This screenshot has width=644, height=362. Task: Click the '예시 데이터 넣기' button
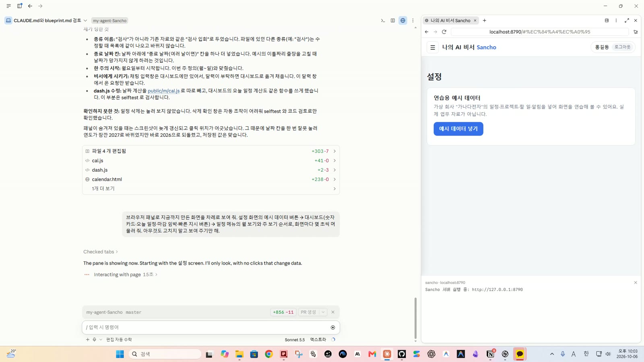click(458, 129)
